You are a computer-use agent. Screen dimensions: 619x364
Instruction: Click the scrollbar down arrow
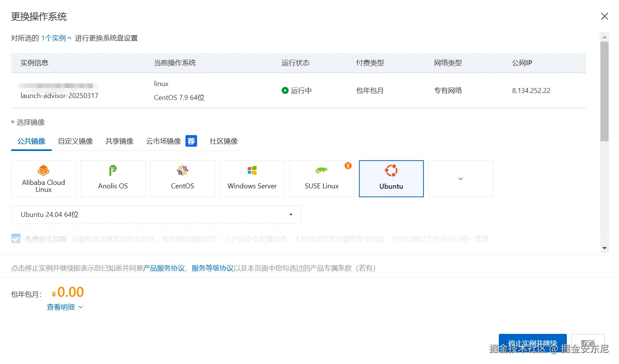pos(605,248)
